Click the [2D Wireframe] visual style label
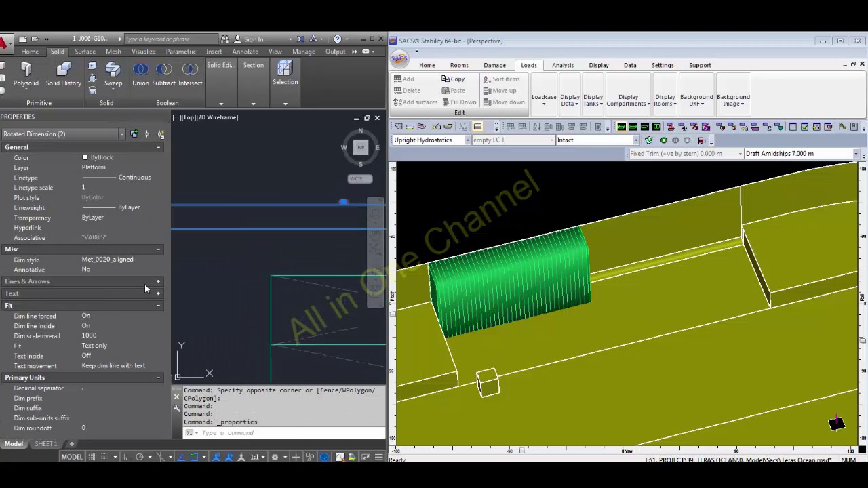 [x=216, y=117]
